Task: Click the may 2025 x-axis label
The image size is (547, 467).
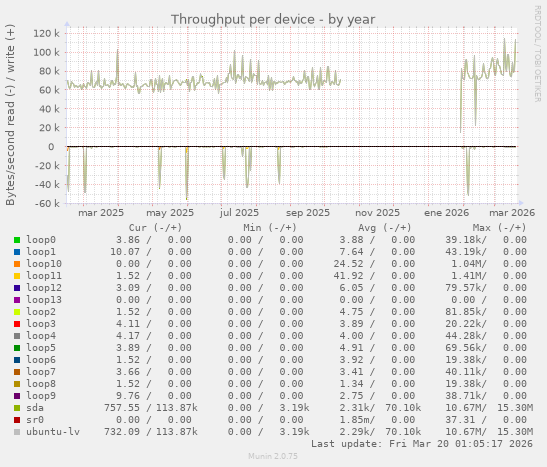Action: coord(170,213)
